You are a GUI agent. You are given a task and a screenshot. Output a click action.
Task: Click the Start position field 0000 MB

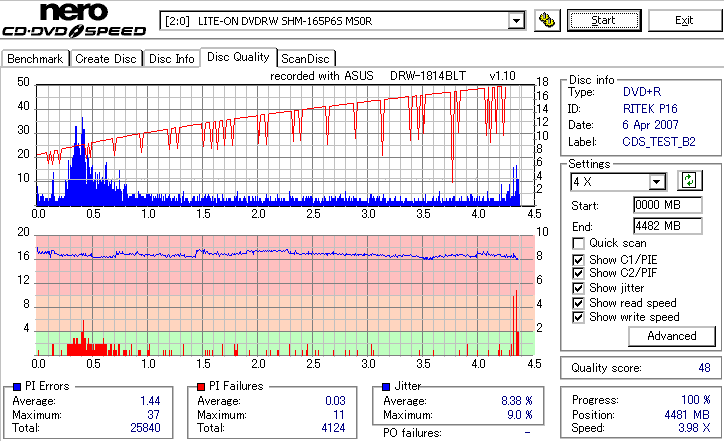668,205
